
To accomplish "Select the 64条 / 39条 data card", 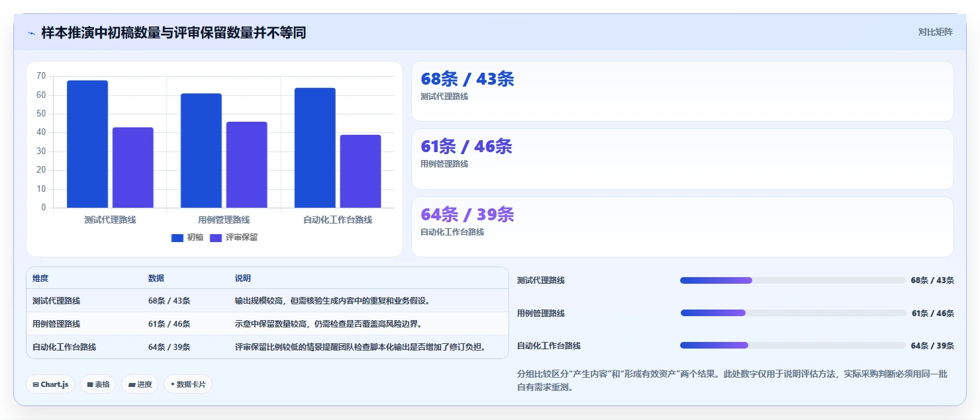I will [x=683, y=227].
